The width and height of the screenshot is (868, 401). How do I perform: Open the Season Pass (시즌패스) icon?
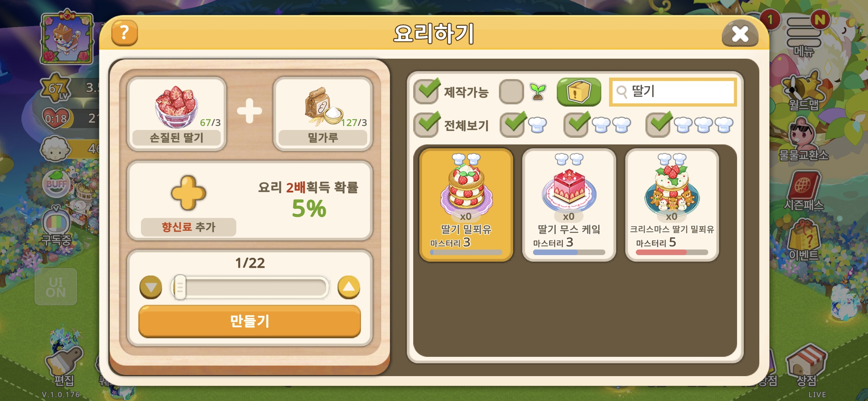(803, 191)
